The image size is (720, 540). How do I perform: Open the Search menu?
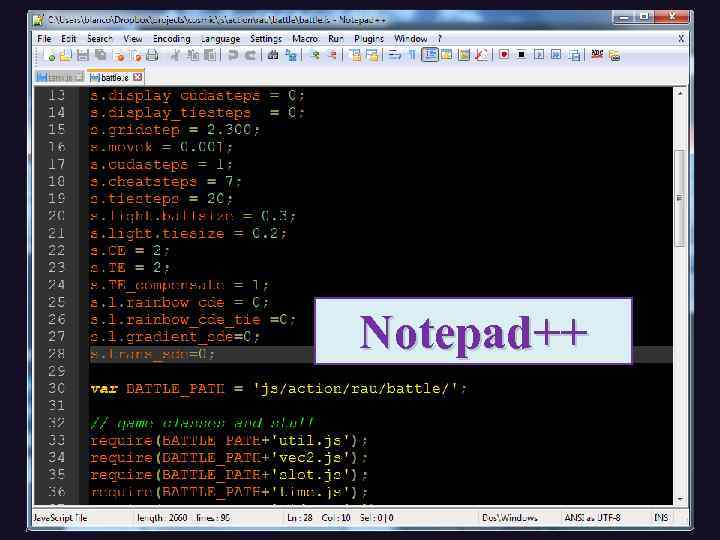[x=99, y=39]
